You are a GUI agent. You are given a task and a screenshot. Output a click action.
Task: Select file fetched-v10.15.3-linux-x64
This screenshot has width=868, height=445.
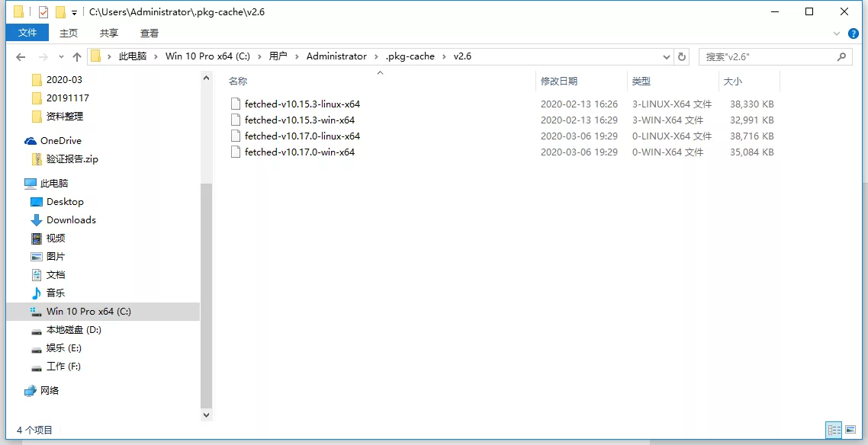click(x=302, y=104)
